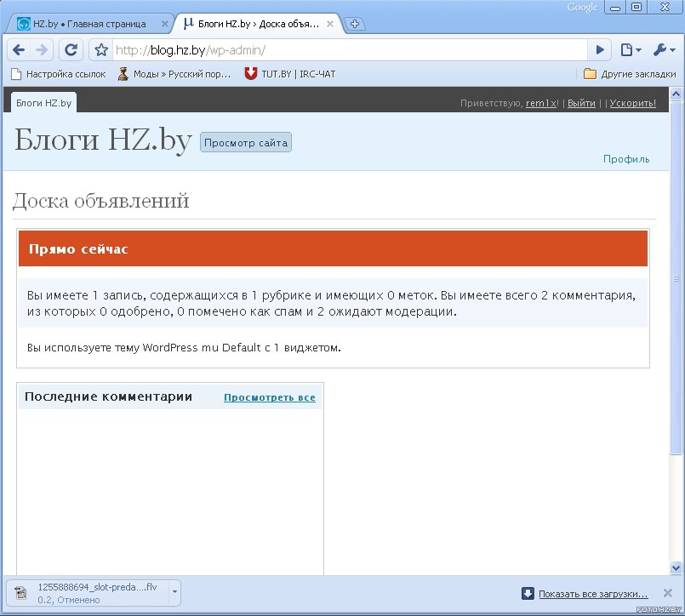Go back using the browser back arrow
The image size is (685, 616).
tap(19, 50)
